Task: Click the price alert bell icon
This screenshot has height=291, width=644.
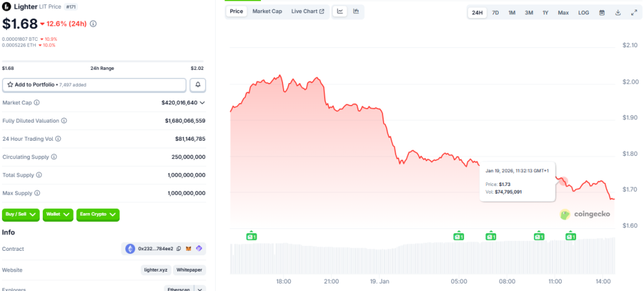Action: pyautogui.click(x=198, y=84)
